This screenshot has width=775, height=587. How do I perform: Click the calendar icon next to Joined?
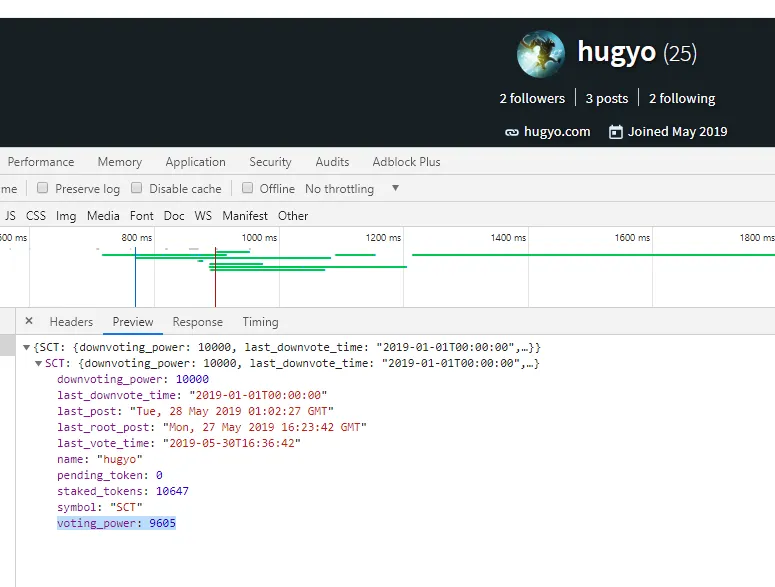[615, 132]
